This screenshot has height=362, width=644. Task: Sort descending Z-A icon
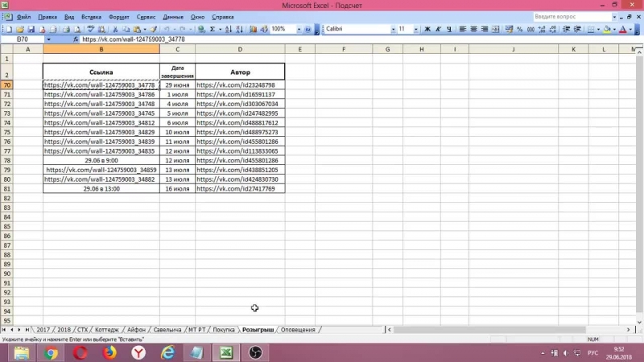[239, 29]
